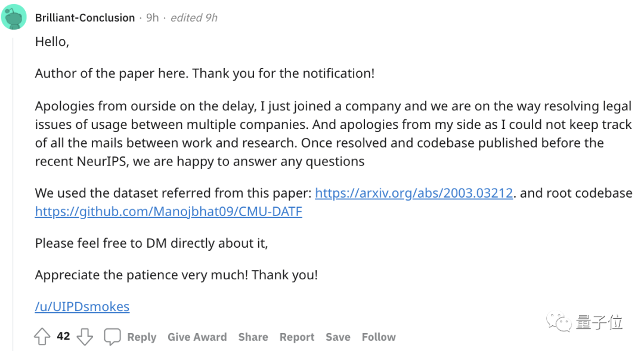The width and height of the screenshot is (644, 351).
Task: Open the Brilliant-Conclusion username profile
Action: click(85, 18)
